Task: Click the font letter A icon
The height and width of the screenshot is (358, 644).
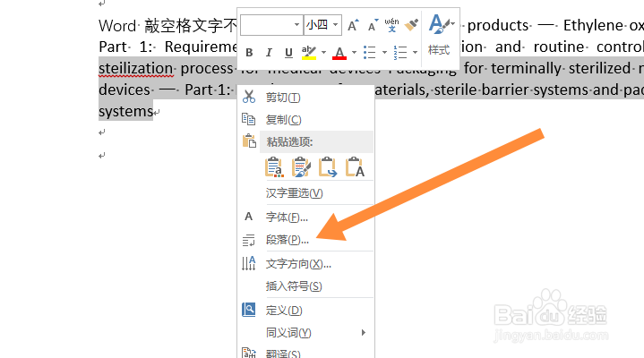Action: coord(248,217)
